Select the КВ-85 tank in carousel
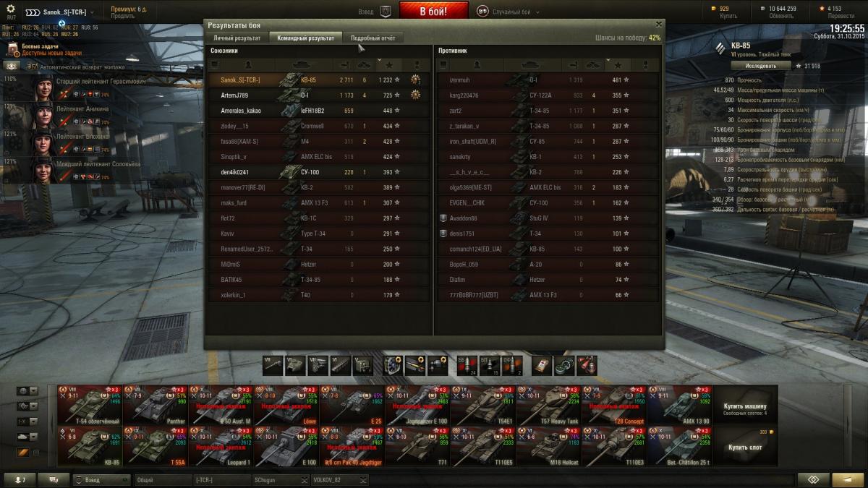Screen dimensions: 868x488 point(90,446)
